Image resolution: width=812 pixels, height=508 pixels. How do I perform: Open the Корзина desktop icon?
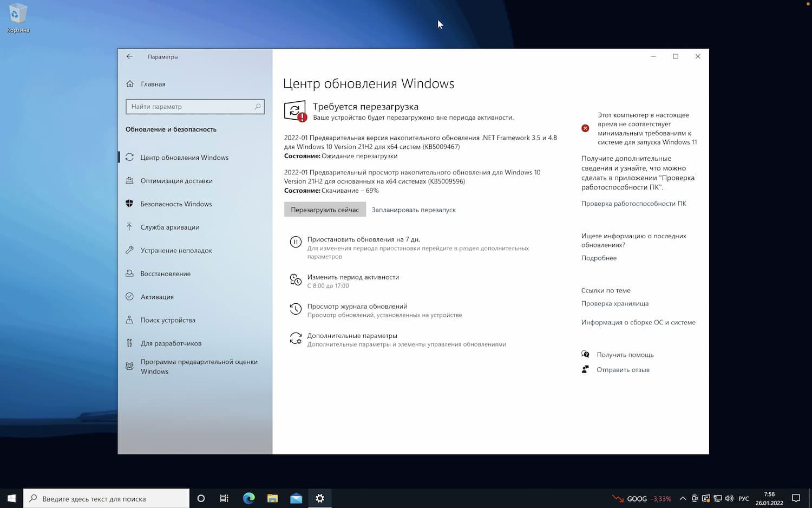(18, 18)
